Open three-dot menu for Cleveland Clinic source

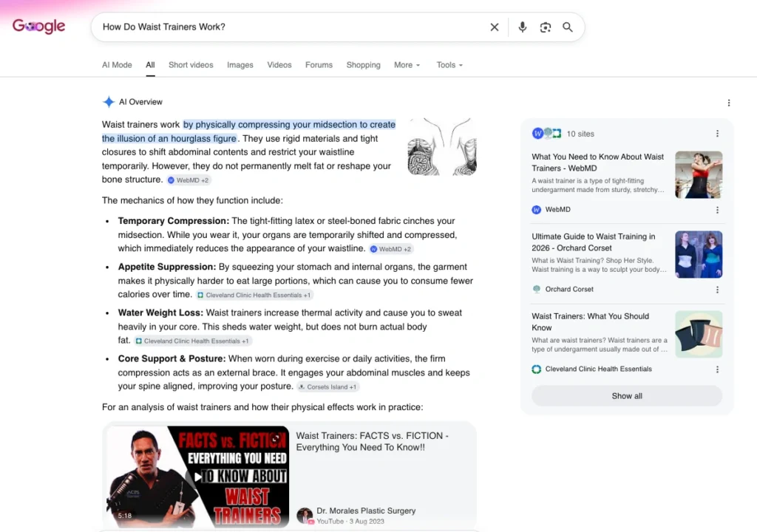tap(717, 369)
